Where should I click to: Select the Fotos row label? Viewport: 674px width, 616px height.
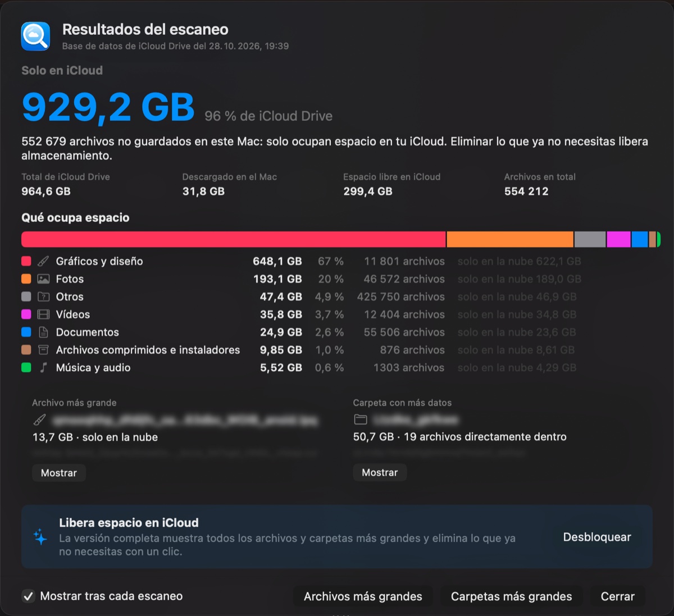(70, 279)
